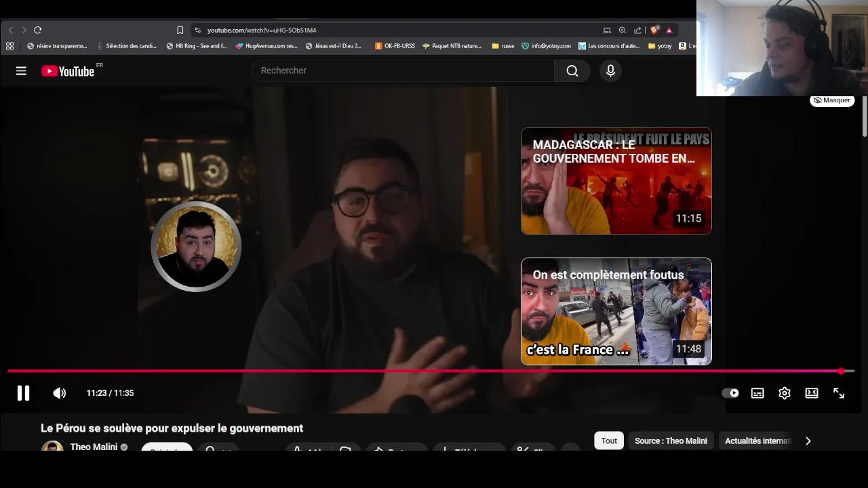Open 'On est complètement foutus' video card
The width and height of the screenshot is (868, 488).
(616, 311)
